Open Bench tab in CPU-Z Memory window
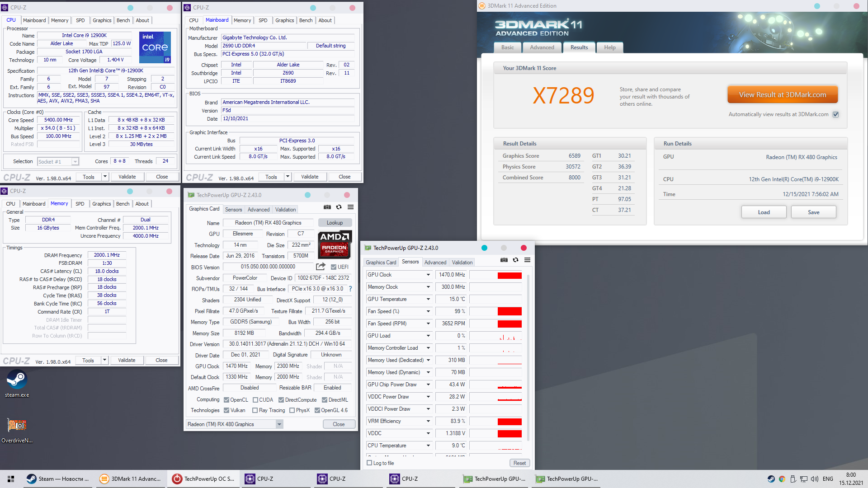The image size is (868, 488). [x=123, y=204]
